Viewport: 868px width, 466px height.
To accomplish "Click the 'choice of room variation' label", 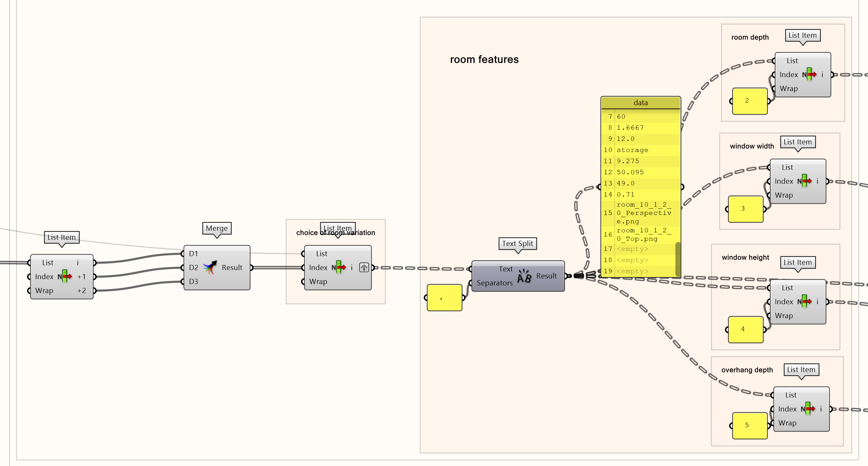I will tap(336, 233).
